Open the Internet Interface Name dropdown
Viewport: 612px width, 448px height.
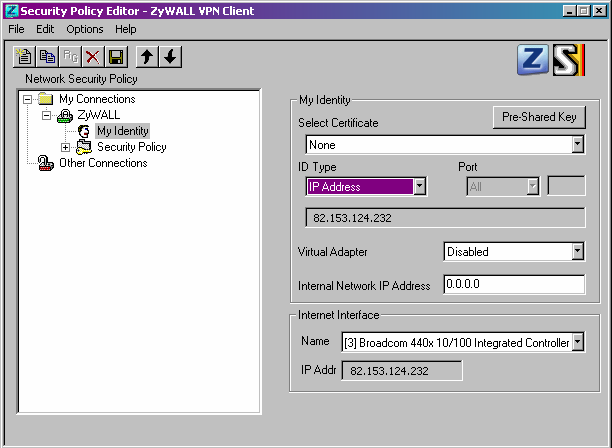tap(578, 342)
